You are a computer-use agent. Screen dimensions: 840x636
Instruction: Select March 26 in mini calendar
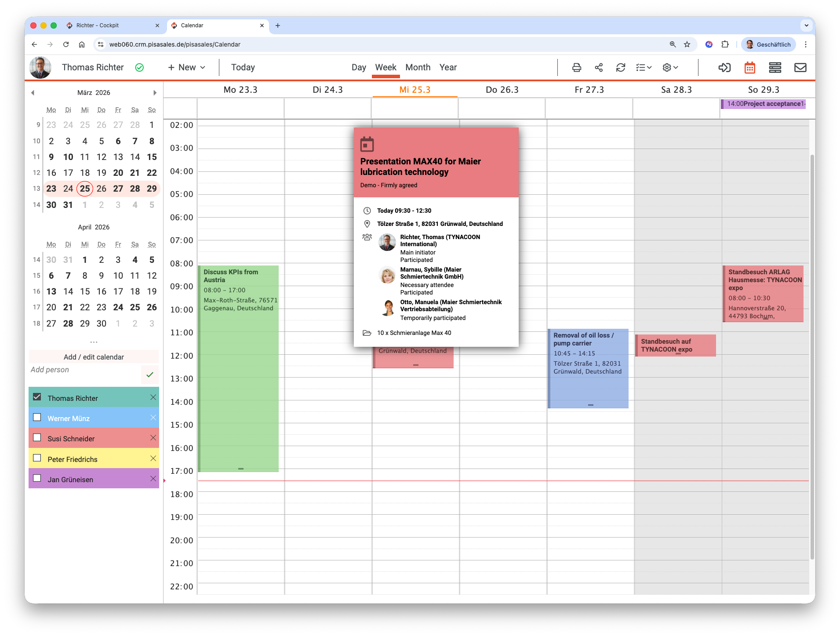(x=102, y=189)
